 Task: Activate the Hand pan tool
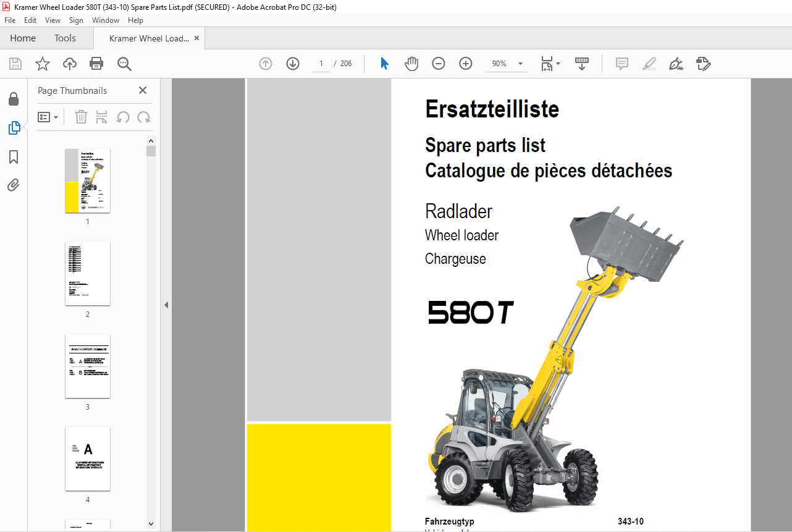(411, 64)
